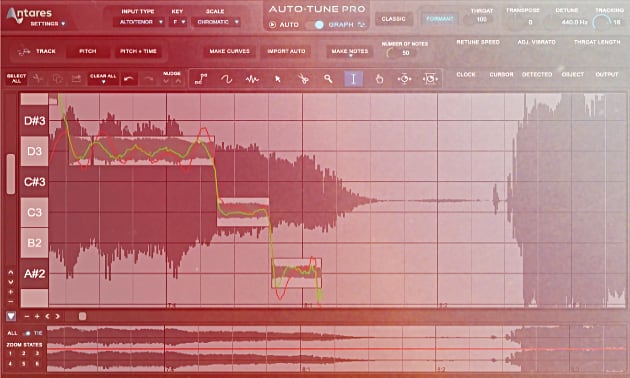630x378 pixels.
Task: Click Make Curves button
Action: click(x=229, y=51)
